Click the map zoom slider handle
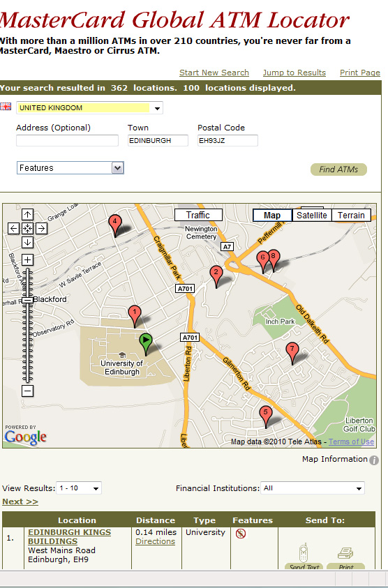The width and height of the screenshot is (388, 588). 27,300
